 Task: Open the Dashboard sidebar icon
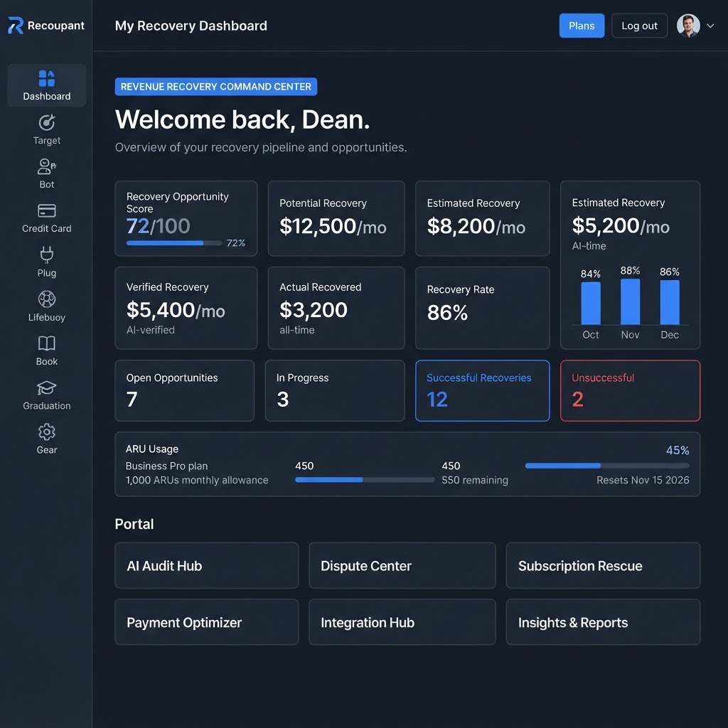point(46,78)
